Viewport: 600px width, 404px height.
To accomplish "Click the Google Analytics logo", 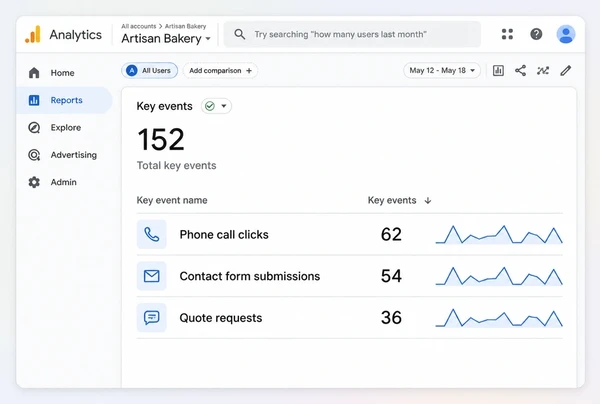I will point(33,34).
